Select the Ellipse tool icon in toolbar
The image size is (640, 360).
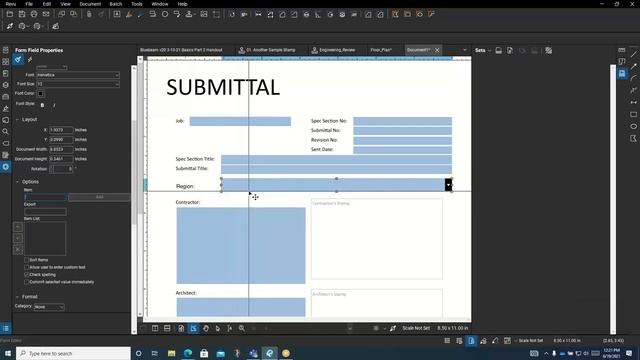pos(165,14)
